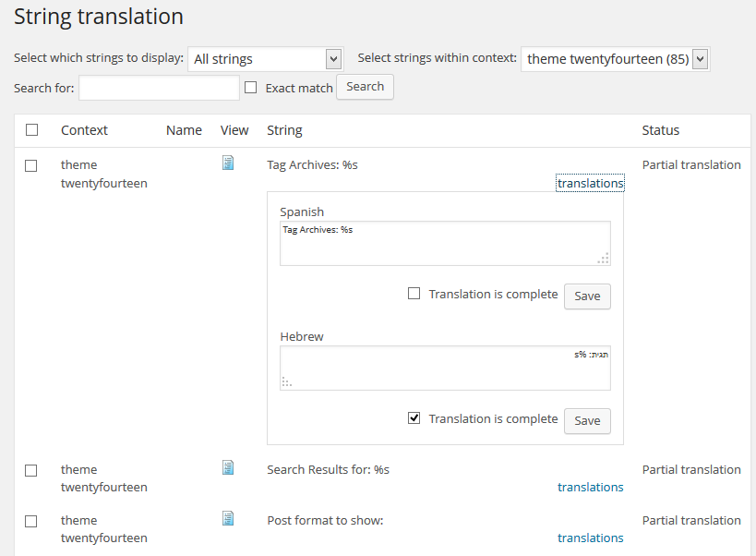Check Spanish Translation is complete box
This screenshot has width=756, height=556.
pyautogui.click(x=414, y=293)
